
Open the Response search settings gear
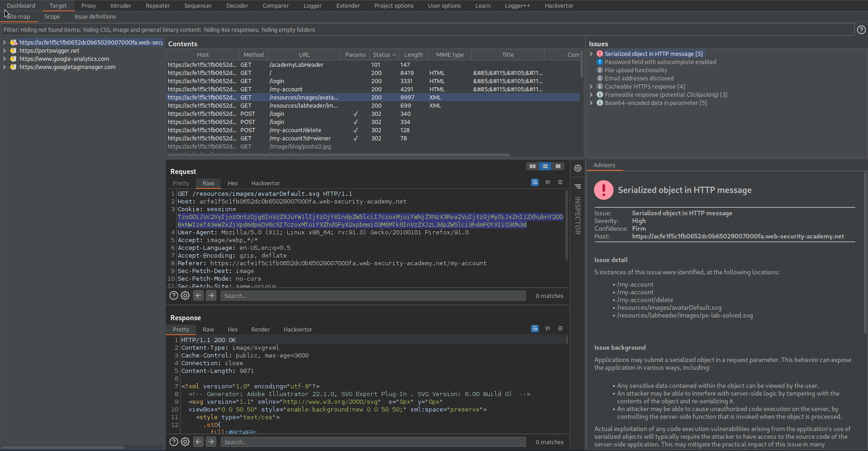[185, 442]
